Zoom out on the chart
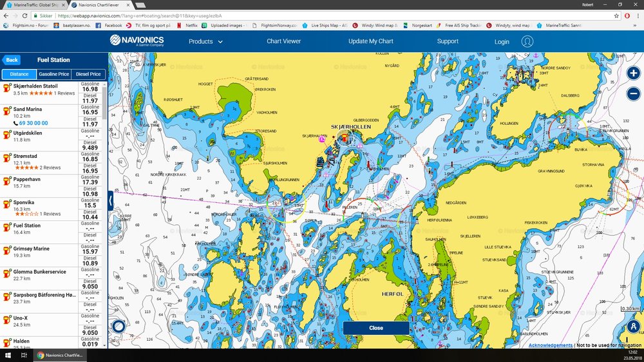The image size is (644, 362). [633, 93]
